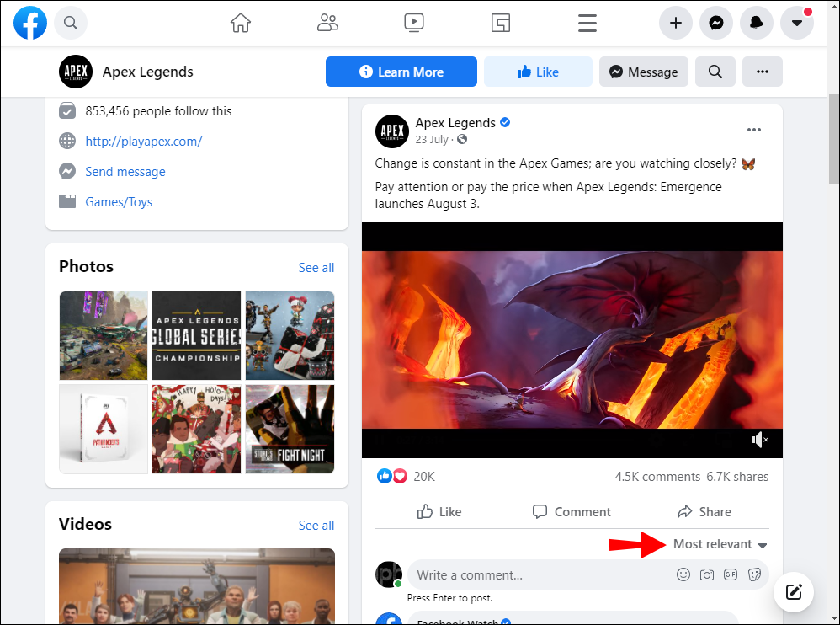The image size is (840, 625).
Task: Open the Global Series Championship photo
Action: point(197,335)
